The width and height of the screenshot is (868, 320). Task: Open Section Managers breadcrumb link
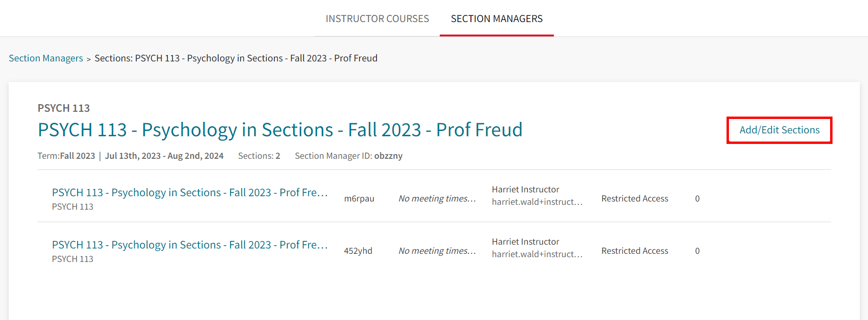[x=46, y=58]
